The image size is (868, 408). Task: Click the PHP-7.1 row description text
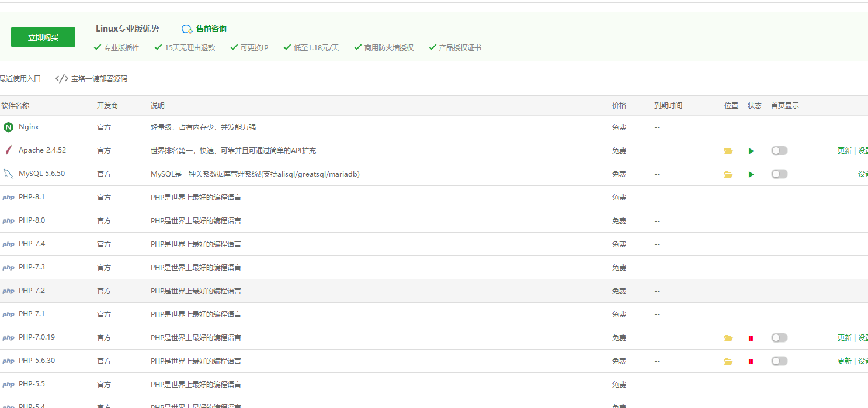196,314
